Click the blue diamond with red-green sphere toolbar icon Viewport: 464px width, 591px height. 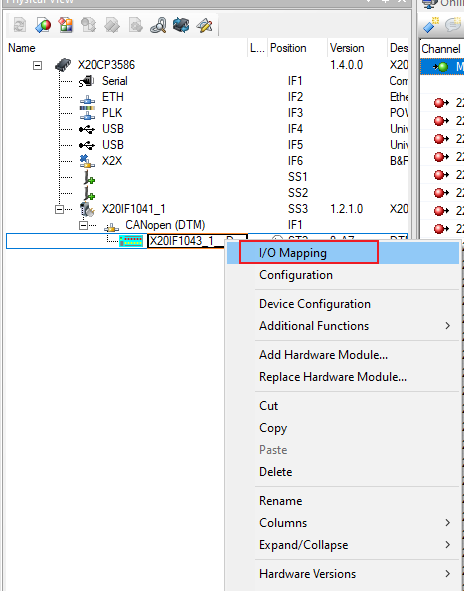point(43,25)
